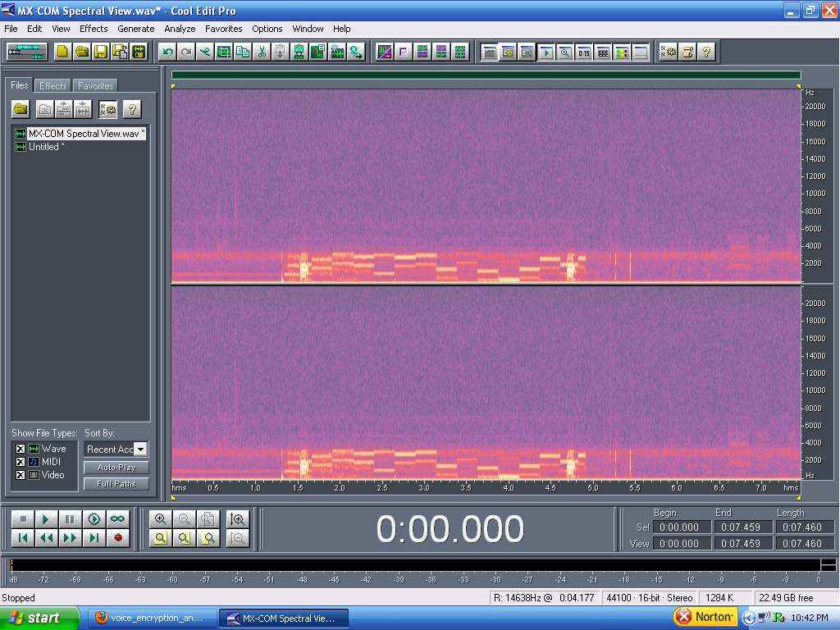Screen dimensions: 840x630
Task: Start recording with the red Record button
Action: point(118,538)
